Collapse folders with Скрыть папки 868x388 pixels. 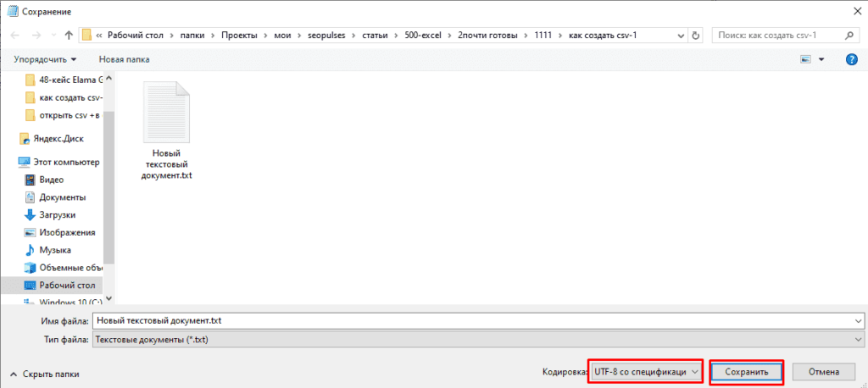point(45,374)
